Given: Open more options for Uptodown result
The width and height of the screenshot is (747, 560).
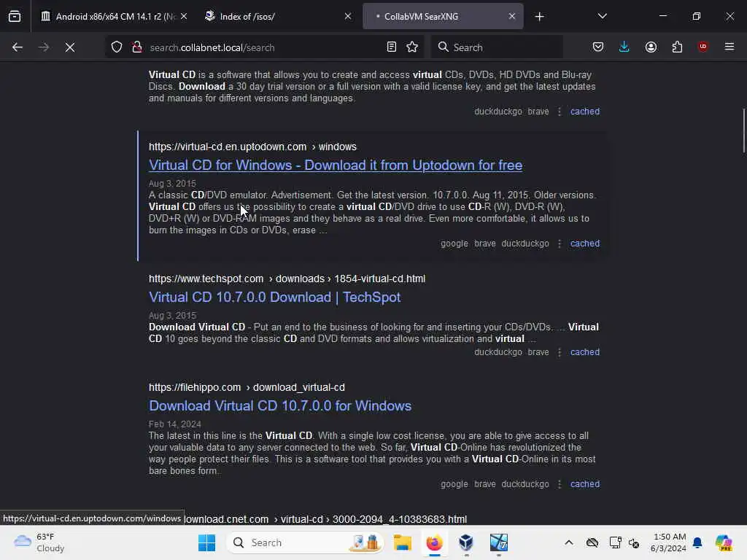Looking at the screenshot, I should (x=560, y=244).
